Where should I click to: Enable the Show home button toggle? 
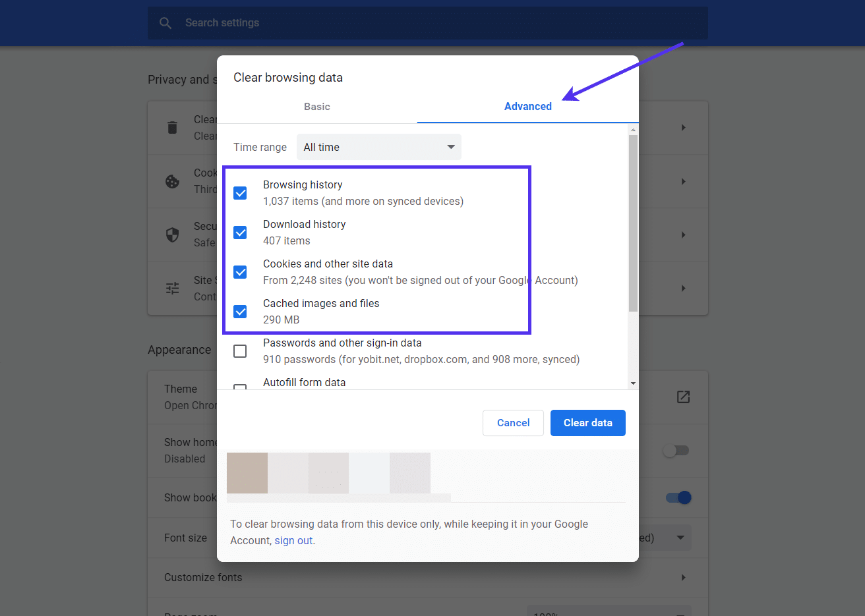pyautogui.click(x=676, y=450)
